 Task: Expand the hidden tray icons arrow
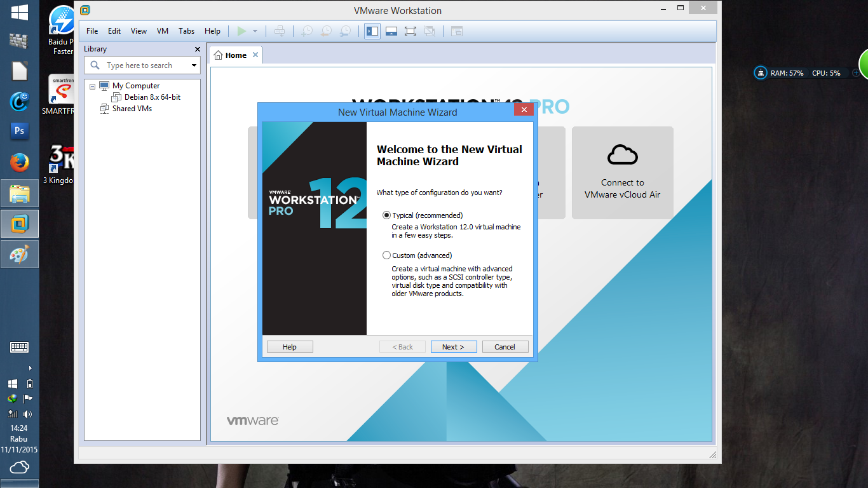click(30, 369)
